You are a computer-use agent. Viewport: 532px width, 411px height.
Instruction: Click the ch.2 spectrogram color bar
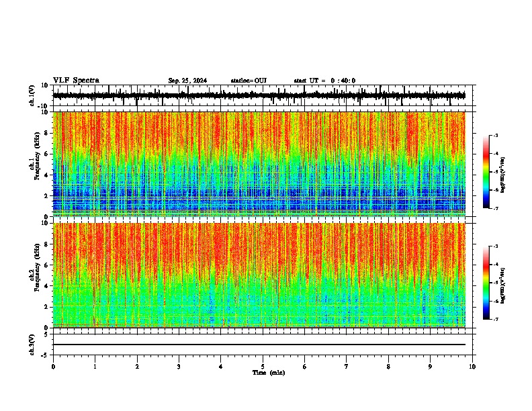[486, 283]
